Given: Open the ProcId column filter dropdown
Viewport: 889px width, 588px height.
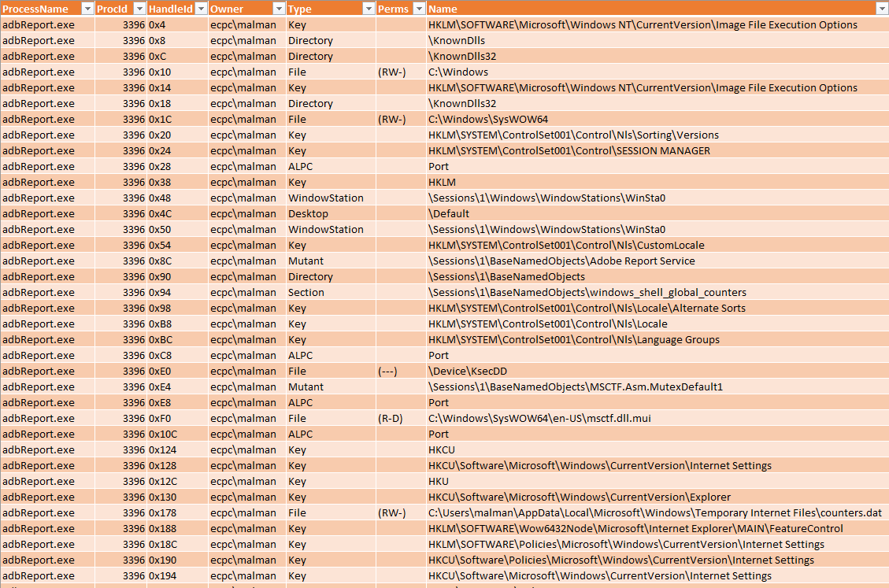Looking at the screenshot, I should coord(139,9).
